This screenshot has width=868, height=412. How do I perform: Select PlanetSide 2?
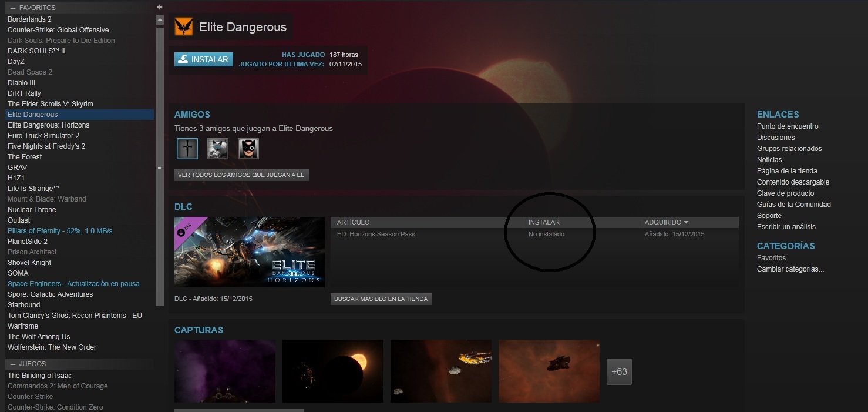28,242
